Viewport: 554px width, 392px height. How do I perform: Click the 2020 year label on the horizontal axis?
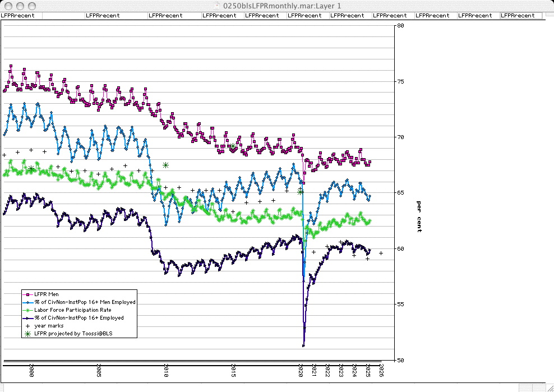tap(301, 371)
